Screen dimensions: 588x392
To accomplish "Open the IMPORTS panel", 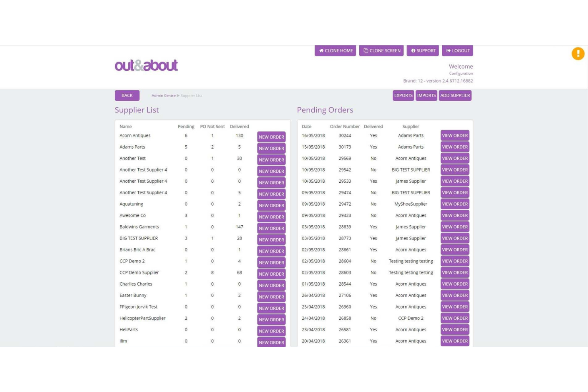I will (x=426, y=95).
